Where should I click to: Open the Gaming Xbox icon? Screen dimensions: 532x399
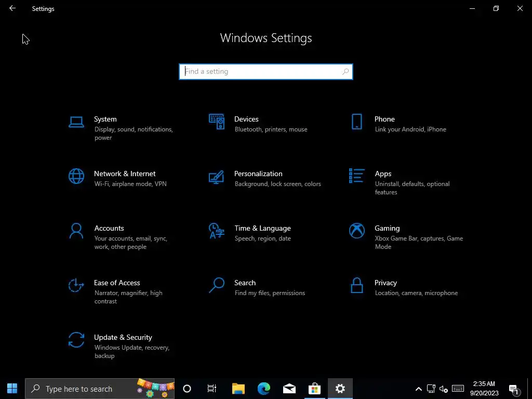point(357,231)
